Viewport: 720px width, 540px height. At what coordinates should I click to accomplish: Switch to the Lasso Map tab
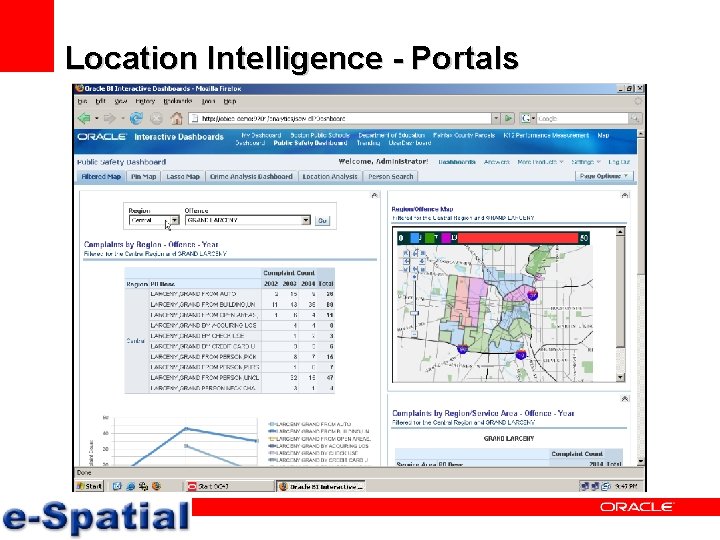[x=183, y=176]
